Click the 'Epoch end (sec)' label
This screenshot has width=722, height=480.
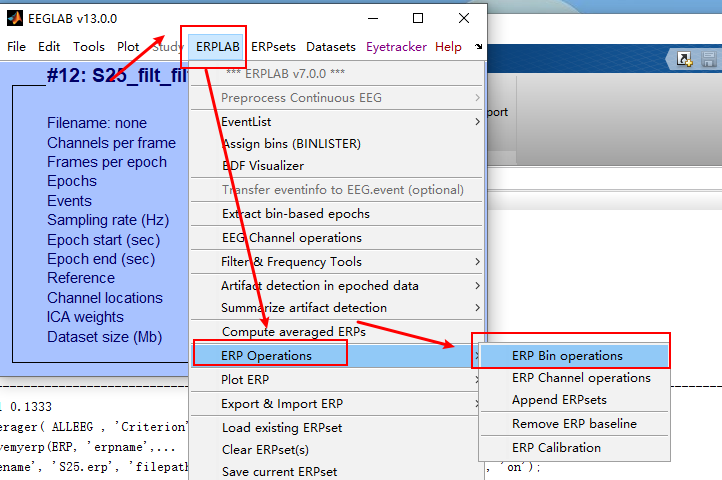tap(101, 259)
